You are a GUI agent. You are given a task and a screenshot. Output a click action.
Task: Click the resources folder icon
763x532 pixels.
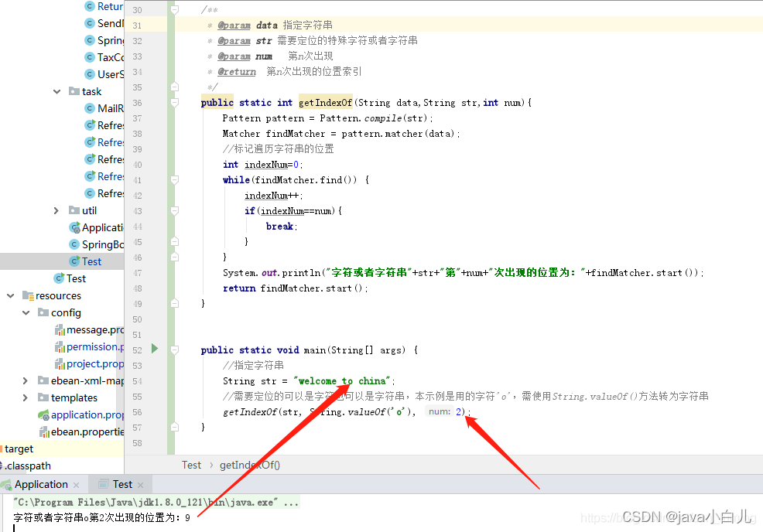(28, 295)
